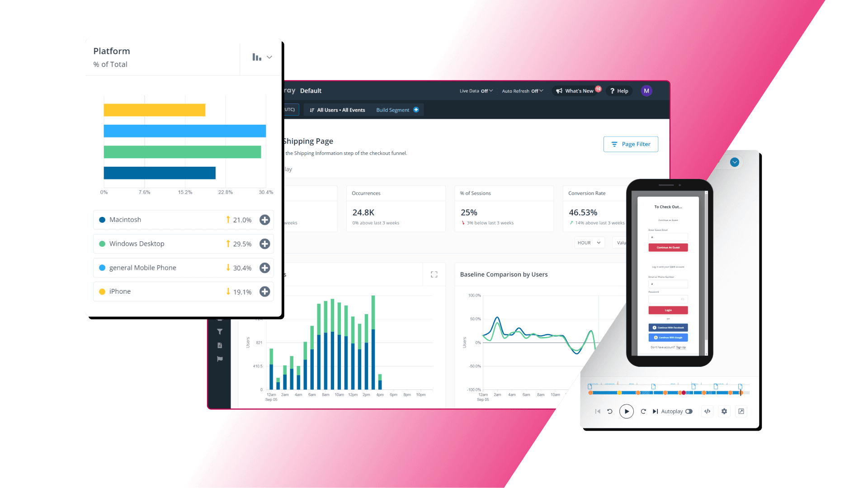The image size is (868, 488).
Task: Click the timeline scrubber in video player
Action: pyautogui.click(x=668, y=392)
